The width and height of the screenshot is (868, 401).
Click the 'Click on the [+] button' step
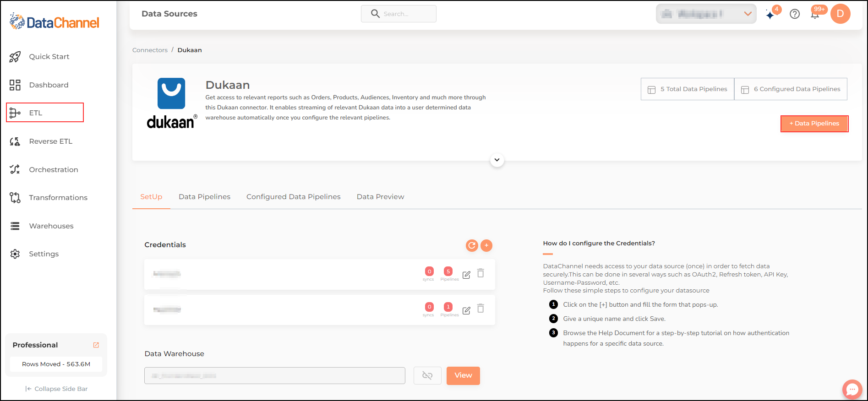(640, 304)
